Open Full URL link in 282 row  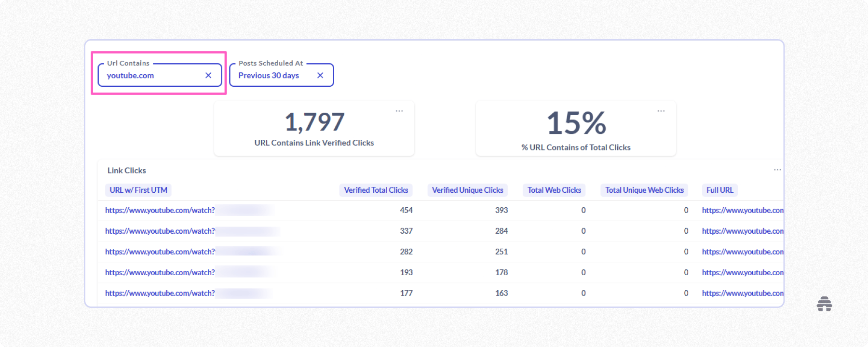pyautogui.click(x=743, y=252)
